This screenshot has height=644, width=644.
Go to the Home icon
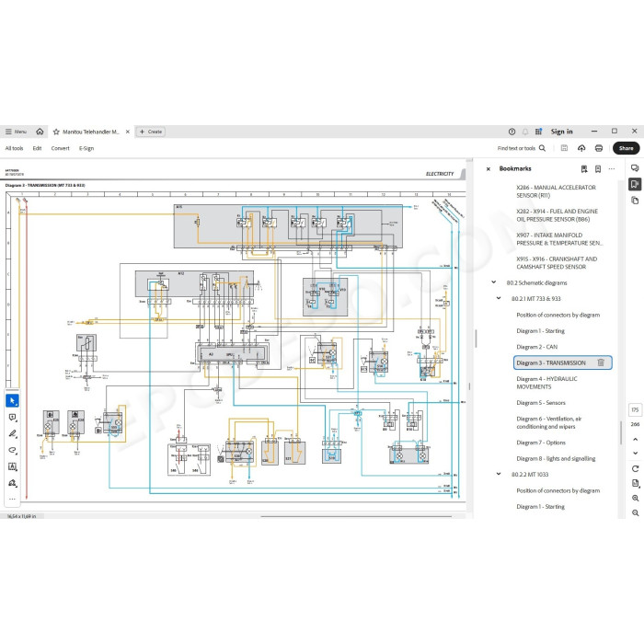pos(40,132)
